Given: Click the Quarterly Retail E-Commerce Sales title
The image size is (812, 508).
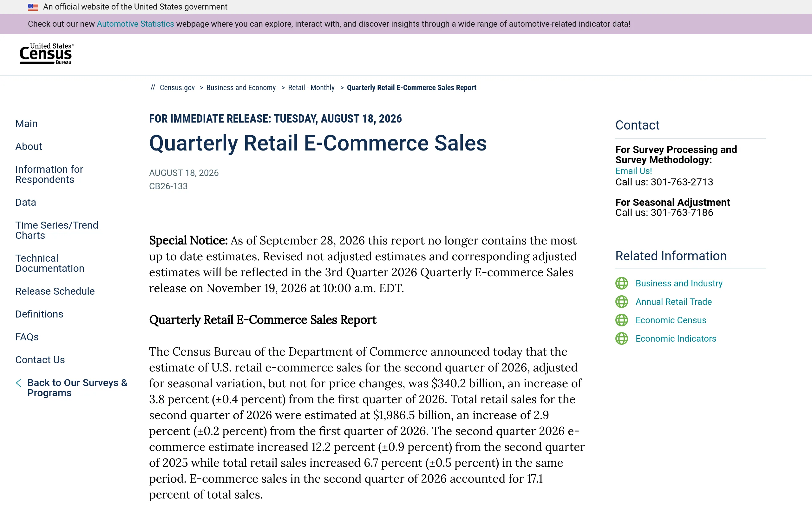Looking at the screenshot, I should (318, 143).
